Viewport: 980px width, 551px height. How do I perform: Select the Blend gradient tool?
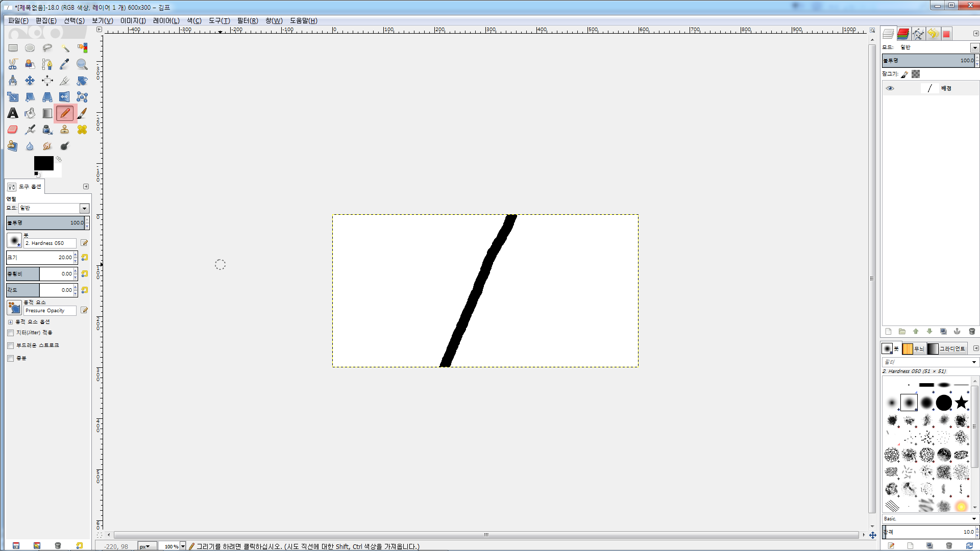pyautogui.click(x=47, y=113)
